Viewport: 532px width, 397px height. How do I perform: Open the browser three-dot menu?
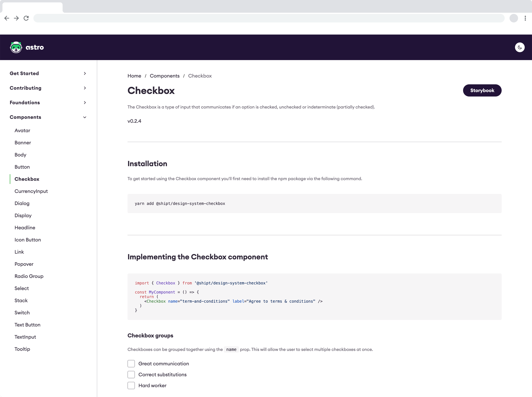tap(525, 18)
